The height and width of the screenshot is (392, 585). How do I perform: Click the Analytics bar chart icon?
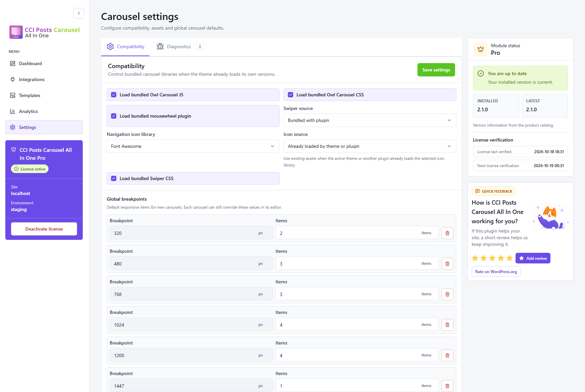pos(13,111)
